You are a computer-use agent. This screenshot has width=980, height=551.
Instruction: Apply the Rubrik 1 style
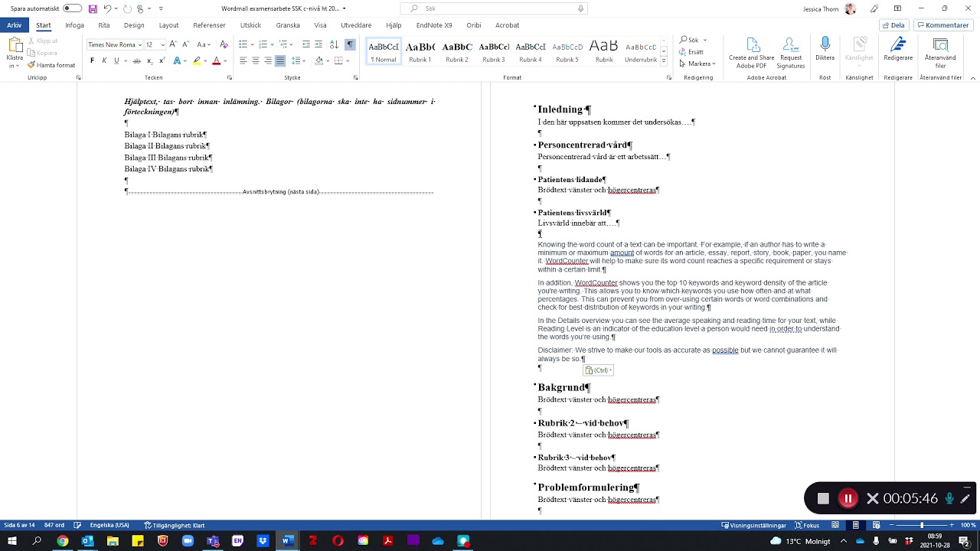tap(420, 51)
